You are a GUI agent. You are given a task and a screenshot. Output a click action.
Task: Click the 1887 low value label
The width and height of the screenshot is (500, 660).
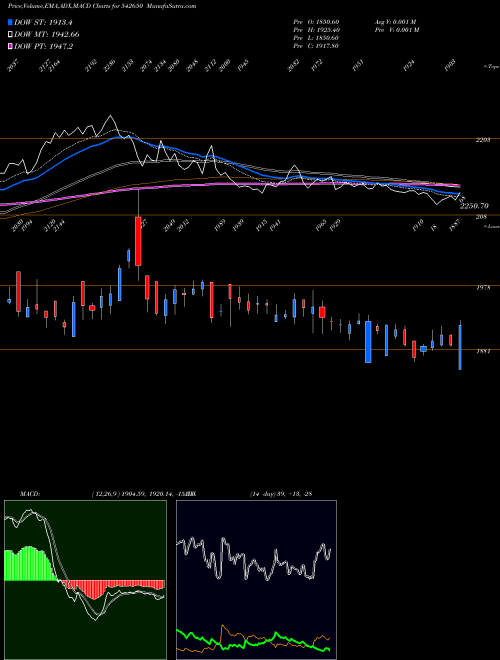point(455,226)
